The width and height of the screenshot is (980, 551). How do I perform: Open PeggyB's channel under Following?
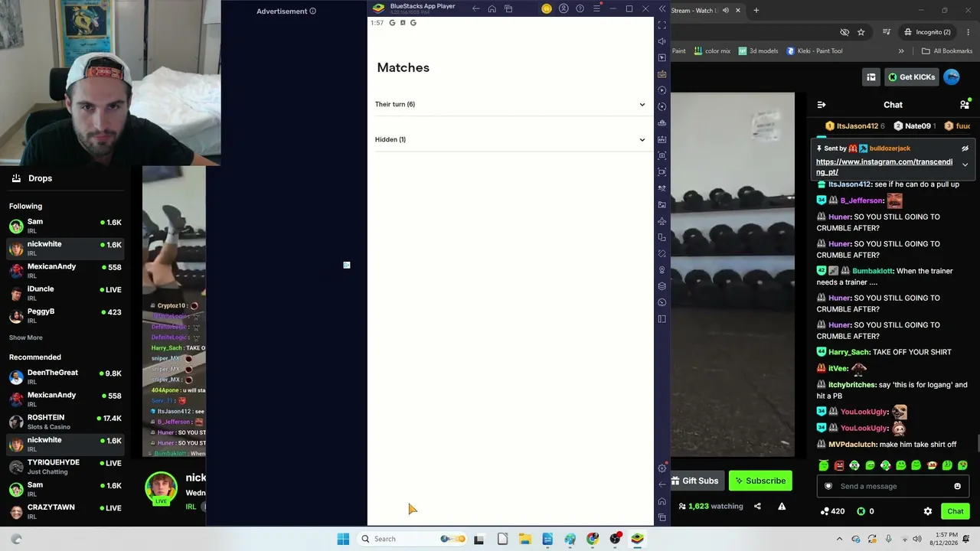pyautogui.click(x=65, y=315)
